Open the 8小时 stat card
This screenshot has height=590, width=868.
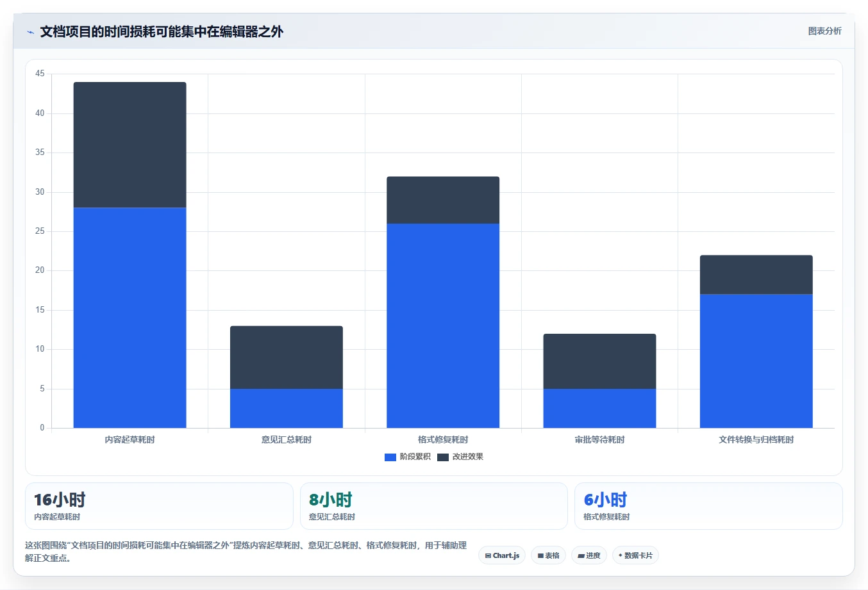click(x=434, y=506)
